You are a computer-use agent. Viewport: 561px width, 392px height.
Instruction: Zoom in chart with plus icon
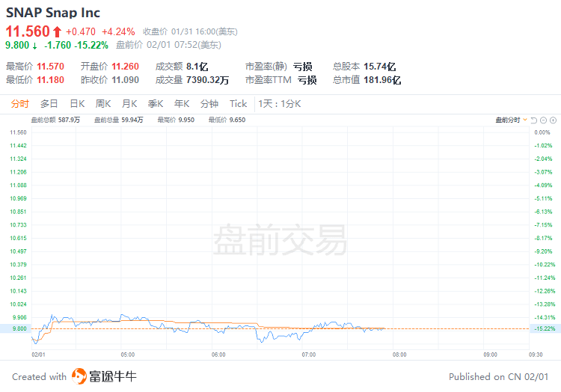pos(553,120)
